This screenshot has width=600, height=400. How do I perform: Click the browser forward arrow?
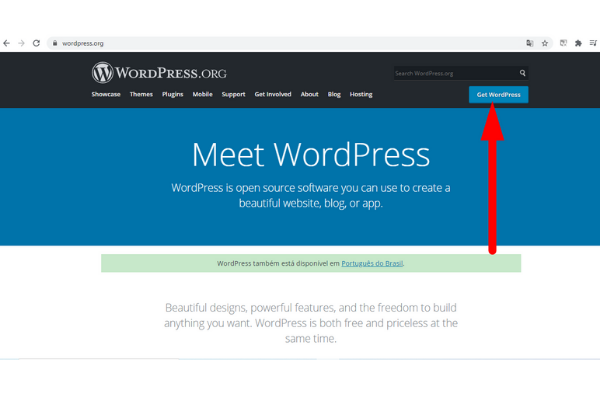coord(21,43)
